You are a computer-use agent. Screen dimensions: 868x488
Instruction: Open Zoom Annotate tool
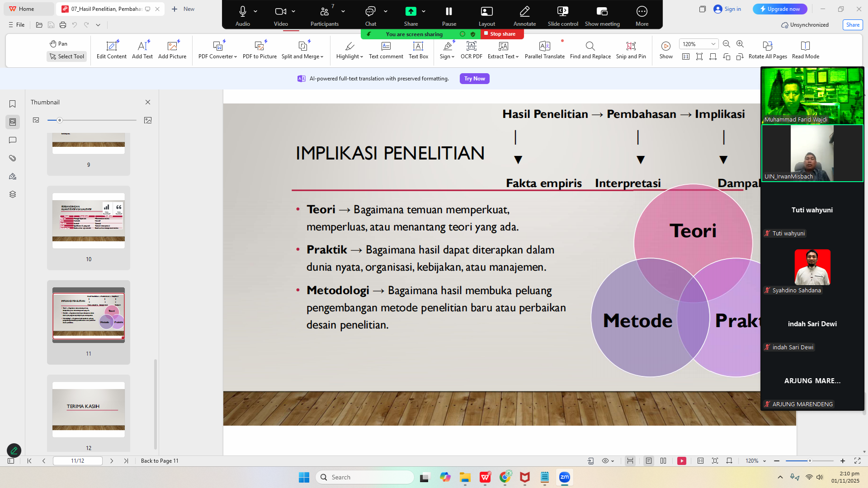coord(524,16)
